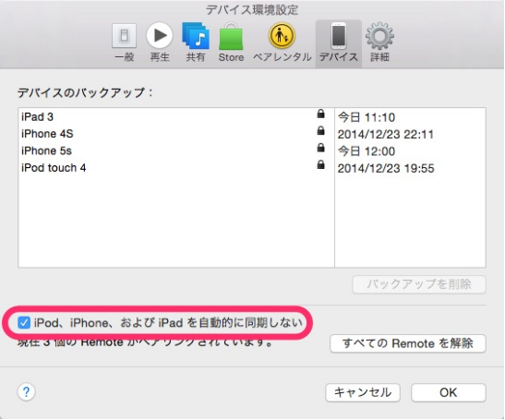Click backup date 今日 12:00
505x420 pixels.
367,151
